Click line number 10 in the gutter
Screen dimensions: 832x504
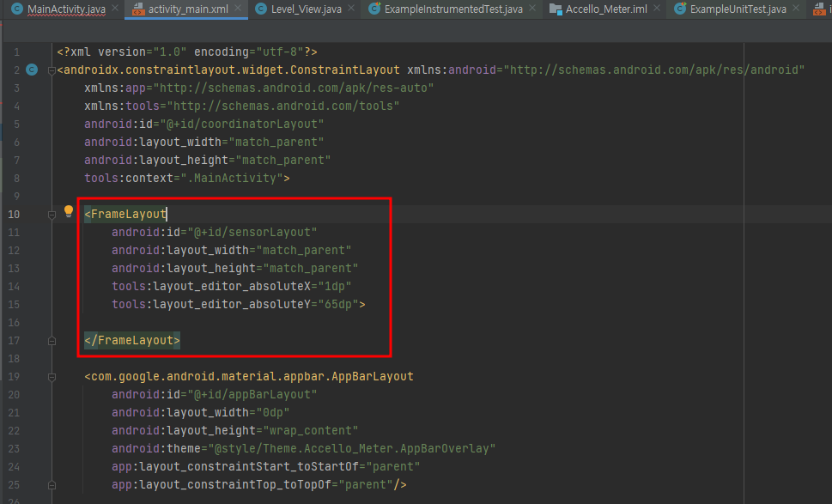(x=14, y=215)
